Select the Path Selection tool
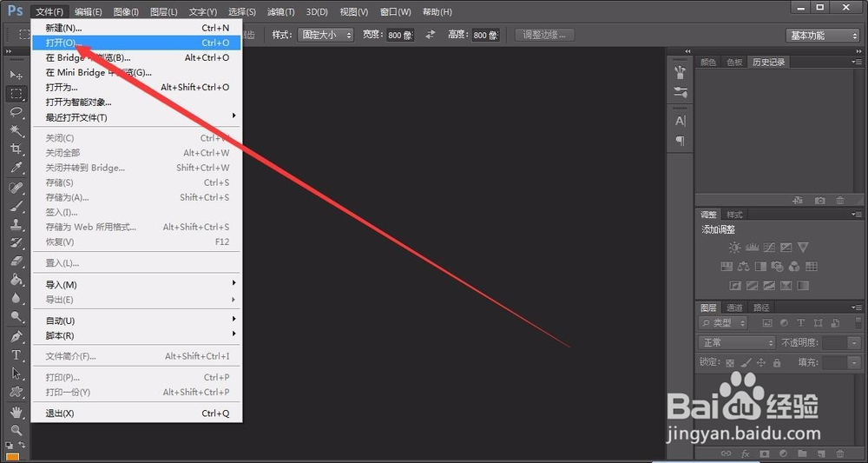The height and width of the screenshot is (463, 868). (16, 374)
